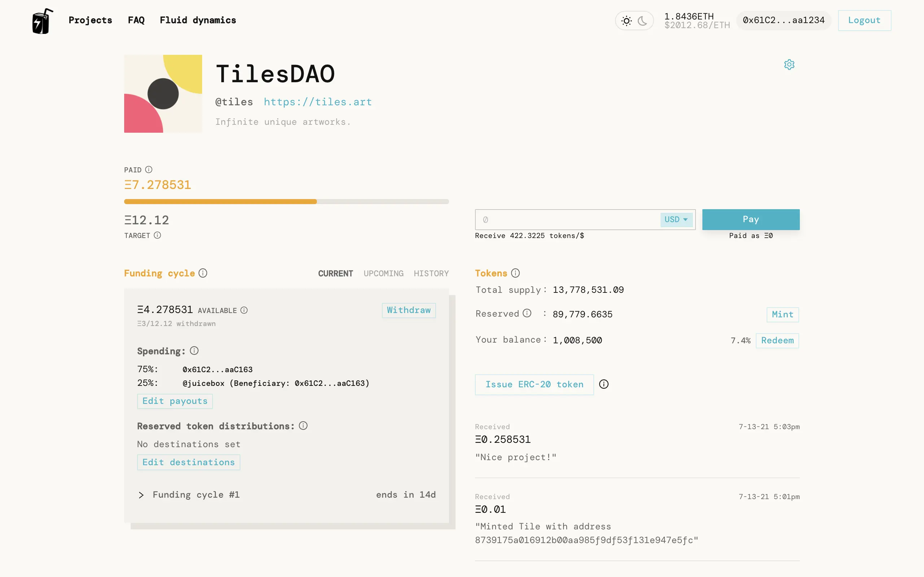The width and height of the screenshot is (924, 577).
Task: Open the FAQ menu item
Action: (x=136, y=20)
